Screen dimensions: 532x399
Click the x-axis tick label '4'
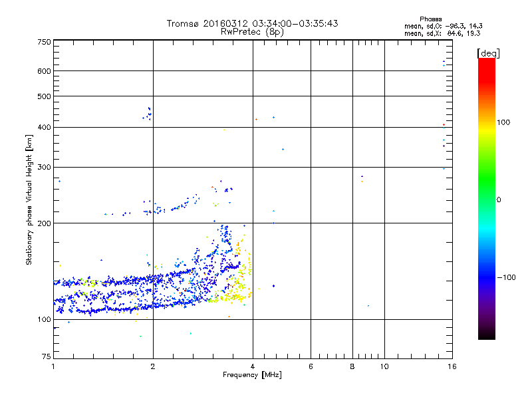point(253,366)
